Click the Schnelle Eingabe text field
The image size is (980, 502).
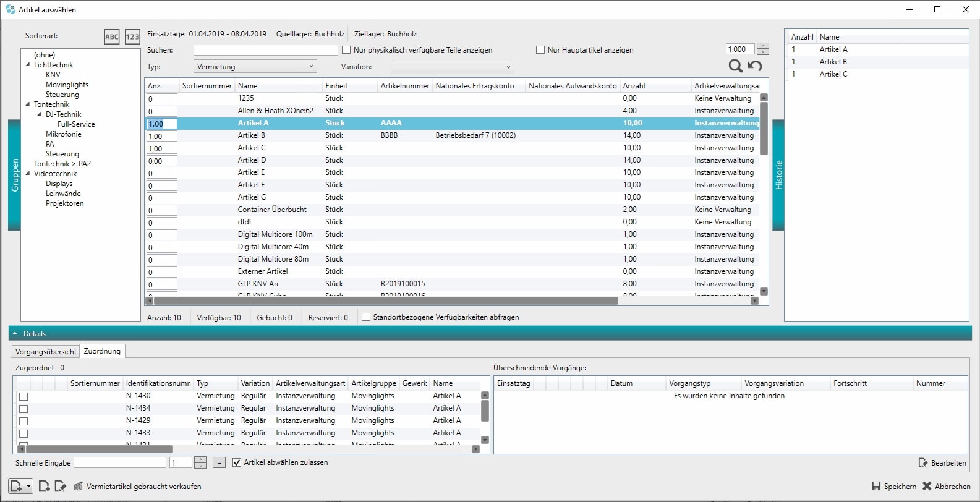120,462
